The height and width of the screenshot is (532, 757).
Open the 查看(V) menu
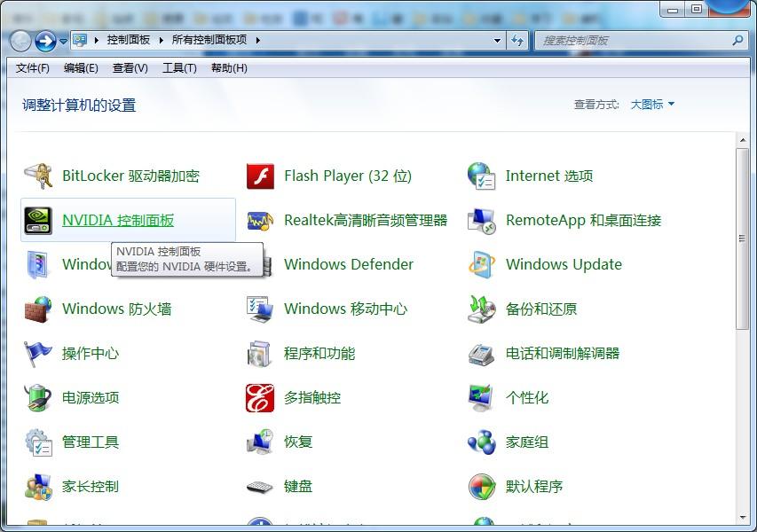(x=130, y=68)
